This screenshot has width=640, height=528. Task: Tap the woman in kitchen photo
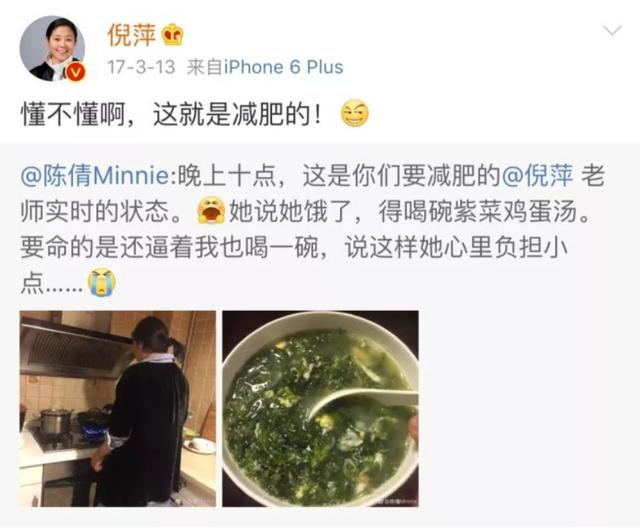(143, 412)
